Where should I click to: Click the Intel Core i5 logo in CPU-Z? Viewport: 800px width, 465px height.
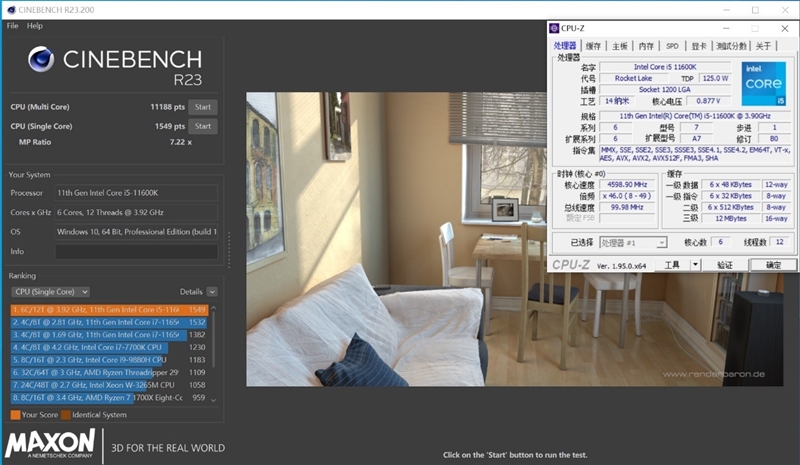[x=763, y=84]
